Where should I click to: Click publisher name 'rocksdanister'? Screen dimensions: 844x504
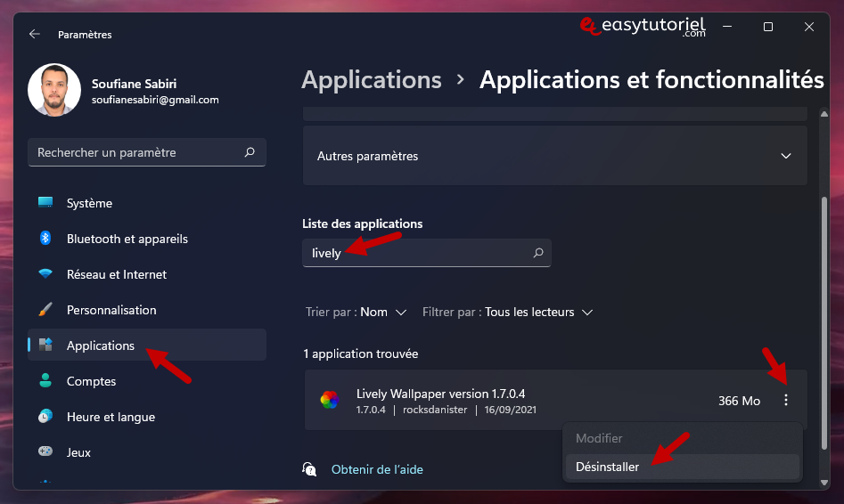[435, 410]
